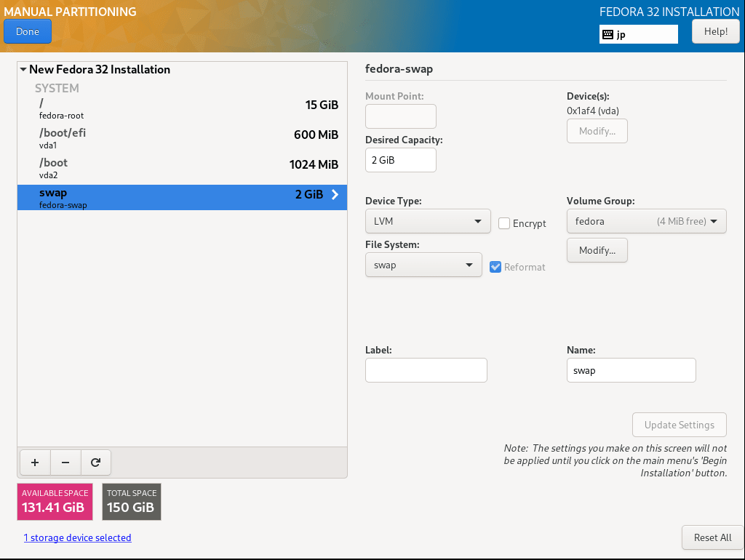Image resolution: width=745 pixels, height=560 pixels.
Task: Select the /boot vda2 1024 MiB row
Action: (182, 168)
